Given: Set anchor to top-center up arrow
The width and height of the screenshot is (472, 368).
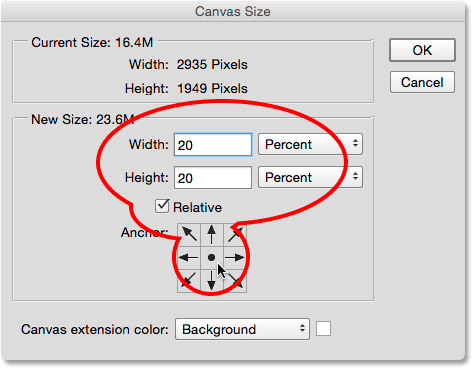Looking at the screenshot, I should [x=212, y=235].
